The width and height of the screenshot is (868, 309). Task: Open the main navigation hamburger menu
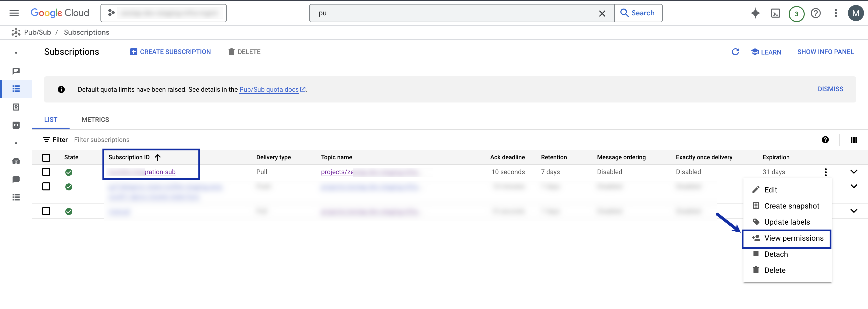(14, 13)
